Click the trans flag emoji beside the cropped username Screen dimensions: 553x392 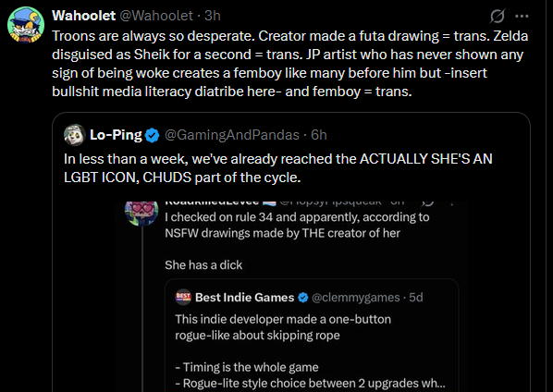[269, 202]
